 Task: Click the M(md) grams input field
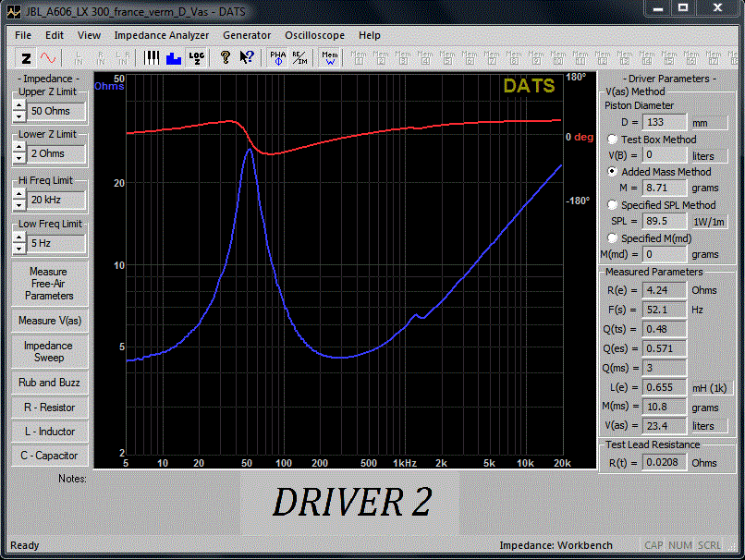665,254
